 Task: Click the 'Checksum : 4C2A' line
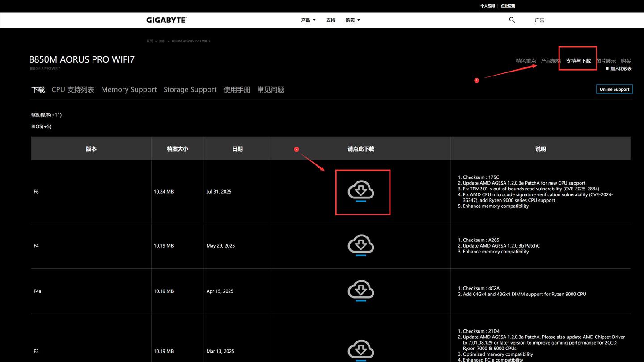click(x=481, y=288)
